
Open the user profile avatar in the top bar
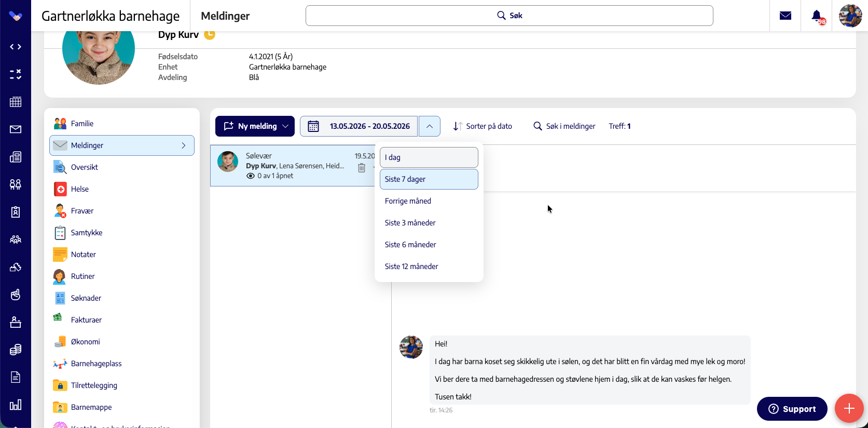pyautogui.click(x=850, y=16)
